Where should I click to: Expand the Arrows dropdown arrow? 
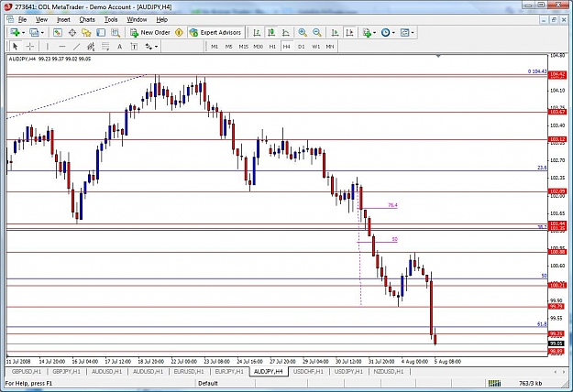(157, 47)
